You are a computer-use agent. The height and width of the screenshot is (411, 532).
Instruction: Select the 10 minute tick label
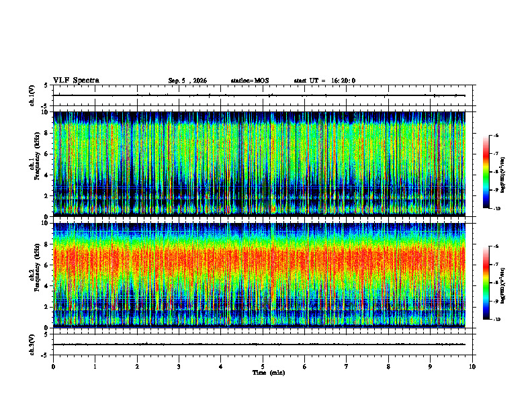[x=472, y=367]
